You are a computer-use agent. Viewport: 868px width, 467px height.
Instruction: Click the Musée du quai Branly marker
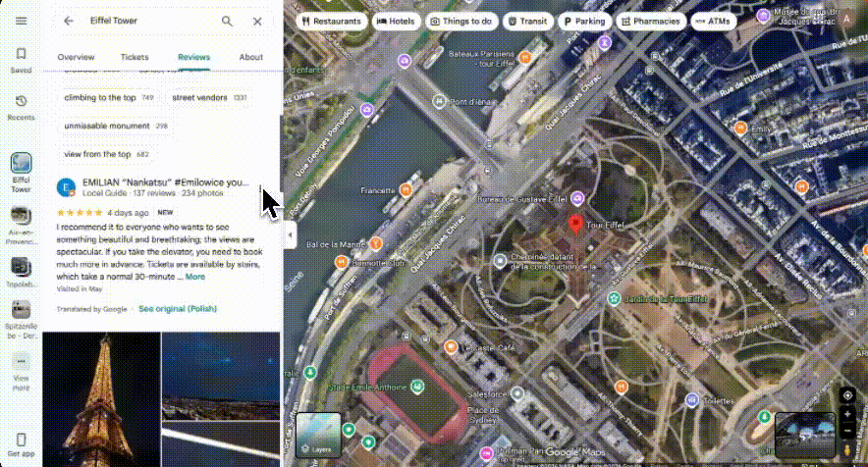click(763, 16)
